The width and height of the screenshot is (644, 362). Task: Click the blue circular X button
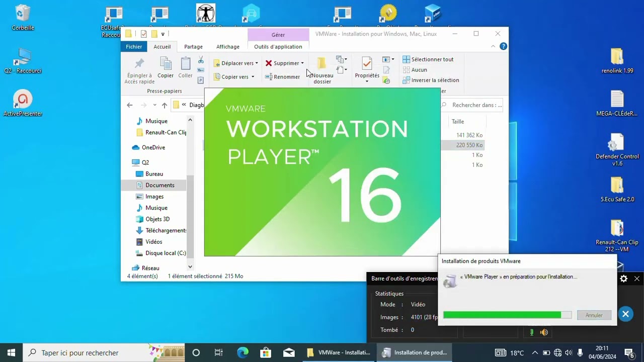click(625, 314)
